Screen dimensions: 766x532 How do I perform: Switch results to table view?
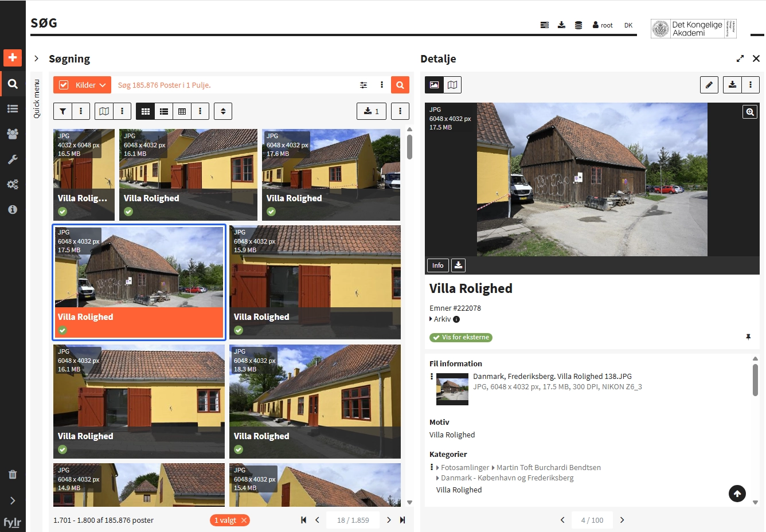click(x=182, y=111)
